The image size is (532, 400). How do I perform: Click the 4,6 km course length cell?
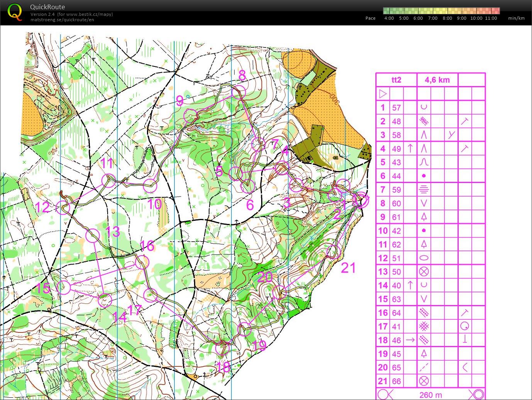437,80
